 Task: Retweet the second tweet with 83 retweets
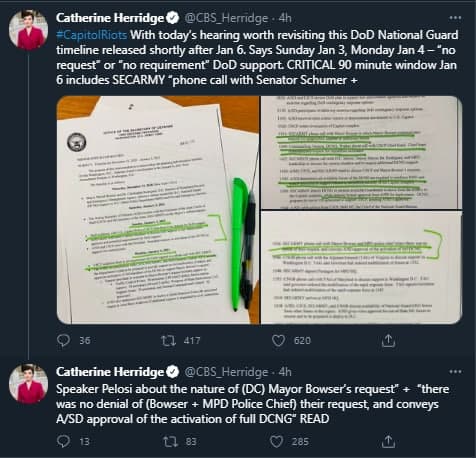(x=170, y=442)
